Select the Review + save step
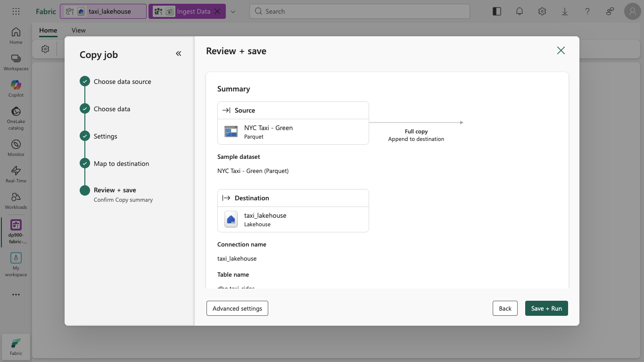 tap(115, 190)
